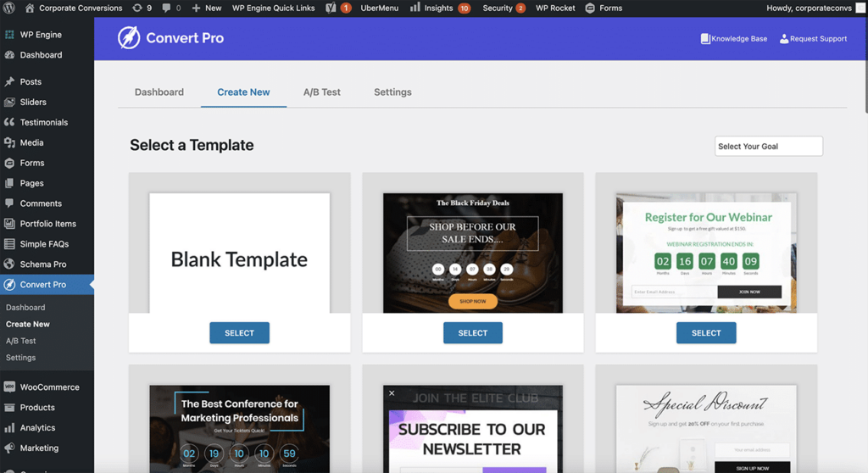Click the Sliders sidebar icon
Image resolution: width=868 pixels, height=473 pixels.
pos(9,102)
